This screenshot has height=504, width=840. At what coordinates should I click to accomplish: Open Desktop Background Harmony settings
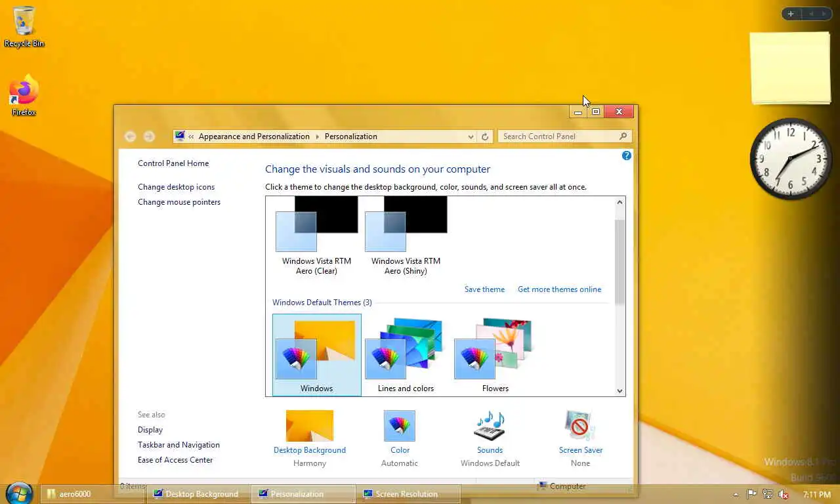coord(310,438)
